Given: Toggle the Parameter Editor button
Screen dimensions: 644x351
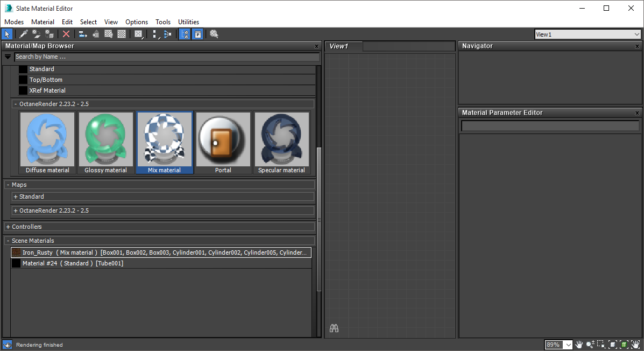Looking at the screenshot, I should (198, 34).
